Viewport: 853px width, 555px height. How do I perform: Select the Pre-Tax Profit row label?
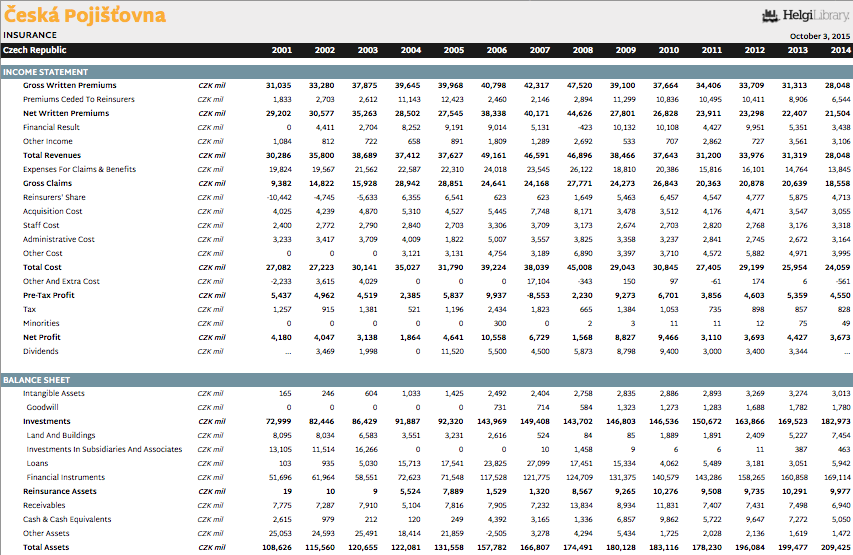coord(49,295)
